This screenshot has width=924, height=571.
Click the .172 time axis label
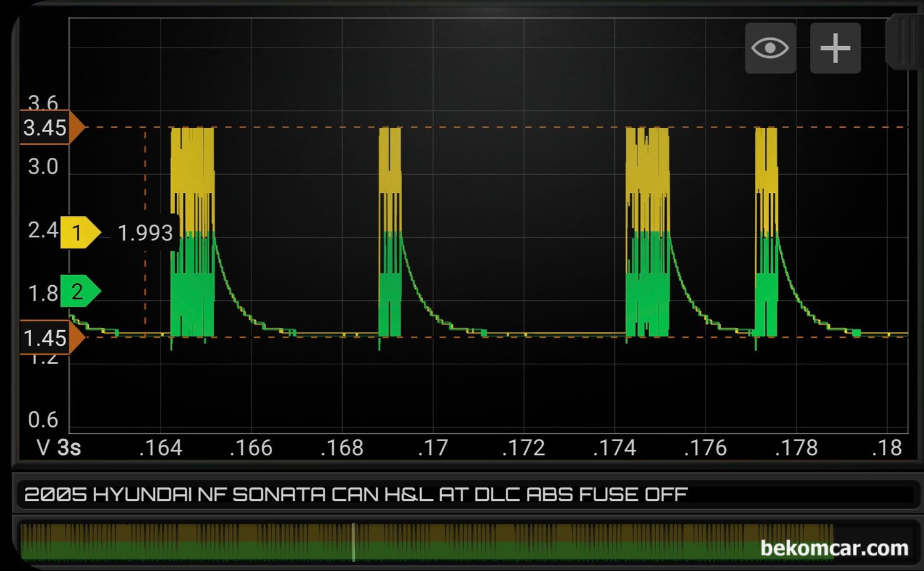click(x=524, y=448)
